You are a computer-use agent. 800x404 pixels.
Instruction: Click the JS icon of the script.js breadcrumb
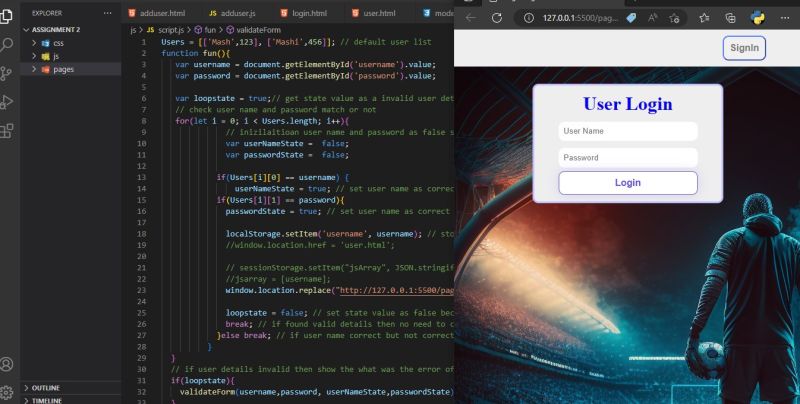151,30
